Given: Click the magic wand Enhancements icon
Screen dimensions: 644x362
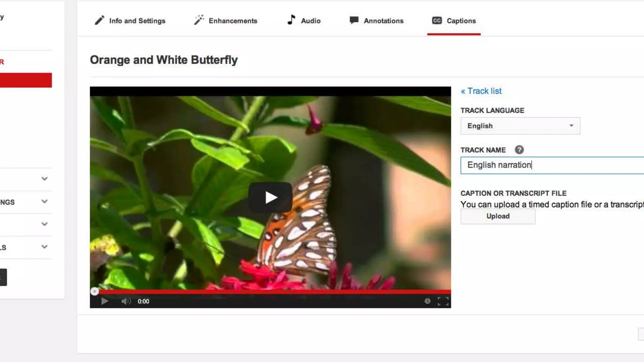Looking at the screenshot, I should click(199, 20).
